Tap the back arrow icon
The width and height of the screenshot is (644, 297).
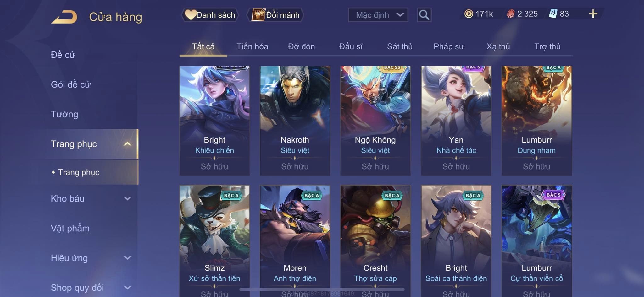pos(64,17)
